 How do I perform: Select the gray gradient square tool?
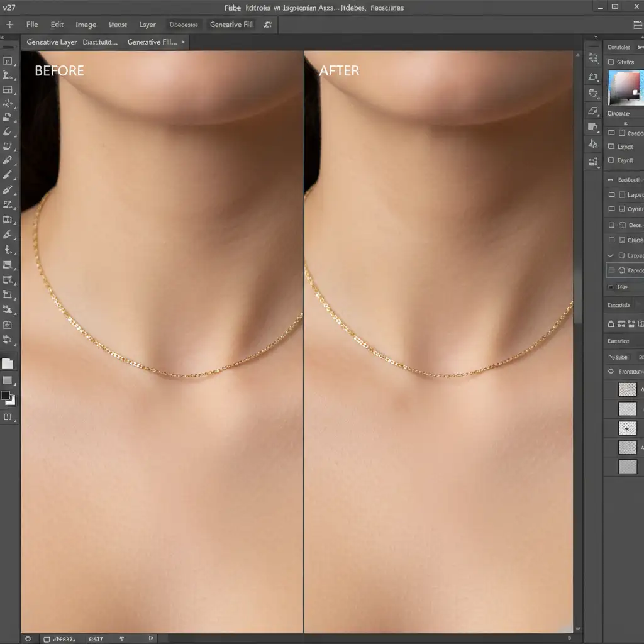pyautogui.click(x=8, y=380)
